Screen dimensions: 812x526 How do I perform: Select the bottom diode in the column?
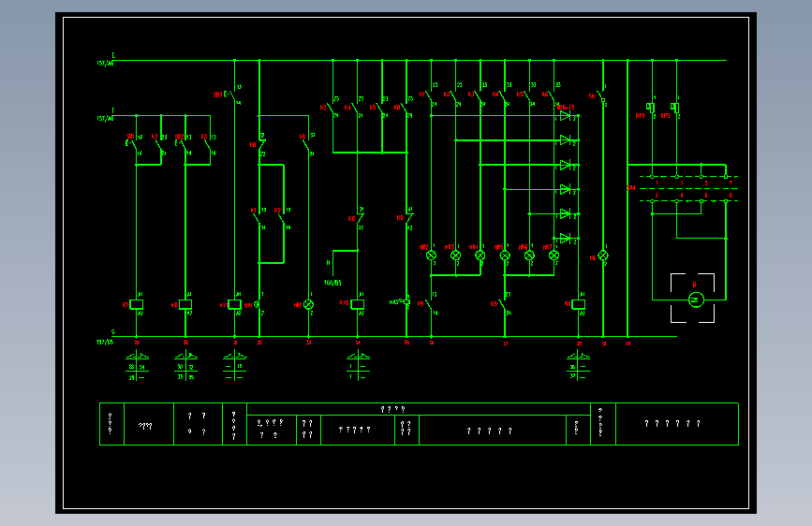click(x=566, y=238)
